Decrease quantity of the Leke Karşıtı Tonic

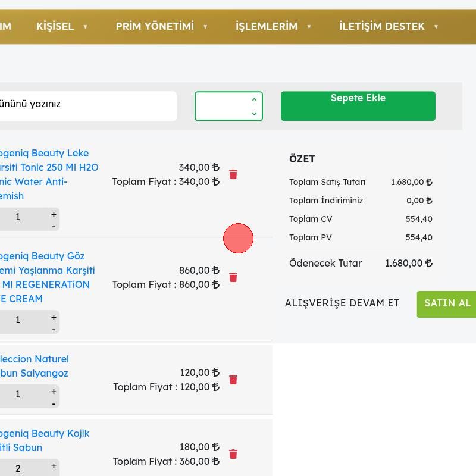point(54,226)
